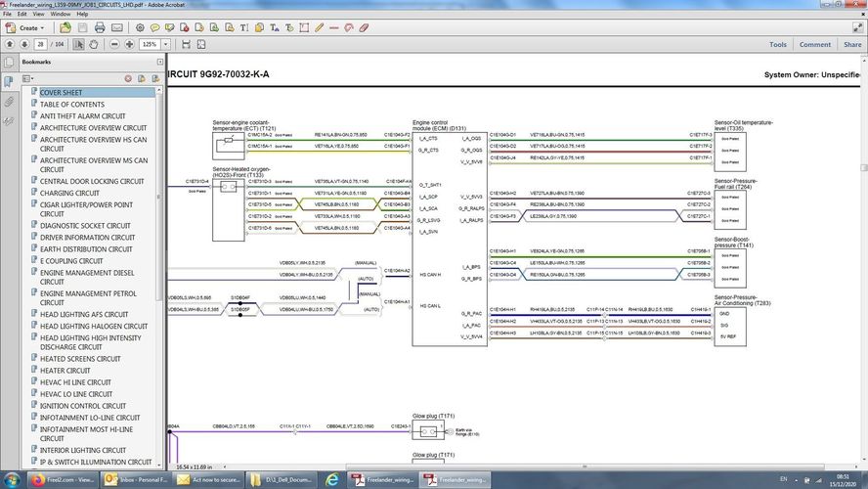This screenshot has width=868, height=489.
Task: Open the File menu
Action: tap(7, 14)
